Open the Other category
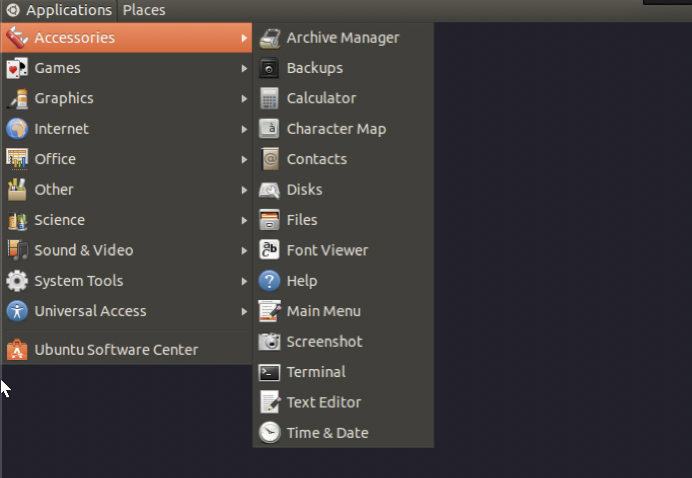The image size is (692, 478). point(127,190)
